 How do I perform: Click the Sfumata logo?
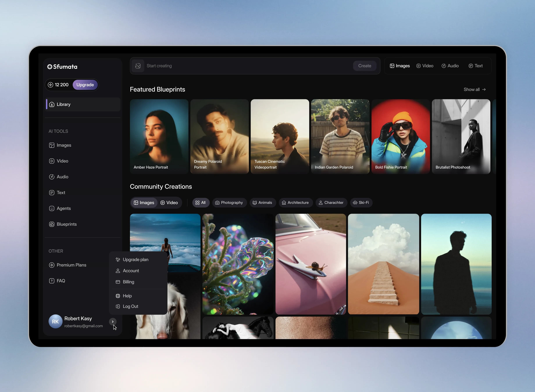[62, 67]
